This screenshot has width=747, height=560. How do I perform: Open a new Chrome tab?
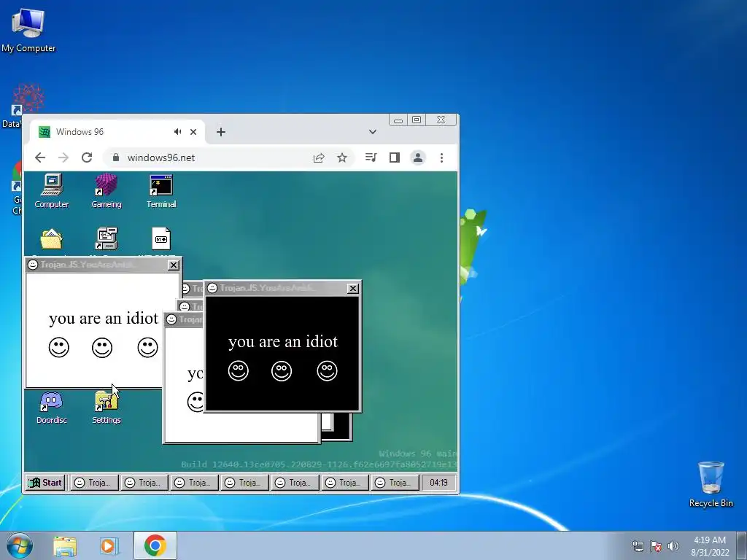point(220,132)
